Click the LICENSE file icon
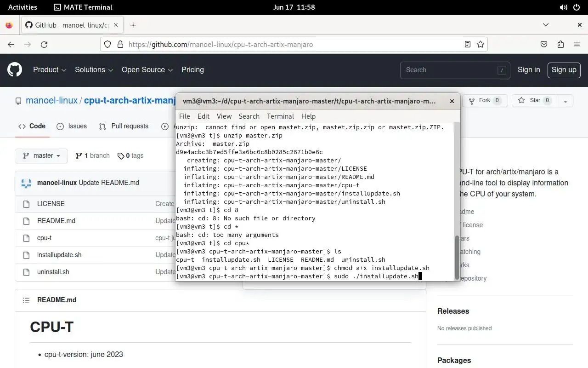Screen dimensions: 588x368 pyautogui.click(x=27, y=204)
